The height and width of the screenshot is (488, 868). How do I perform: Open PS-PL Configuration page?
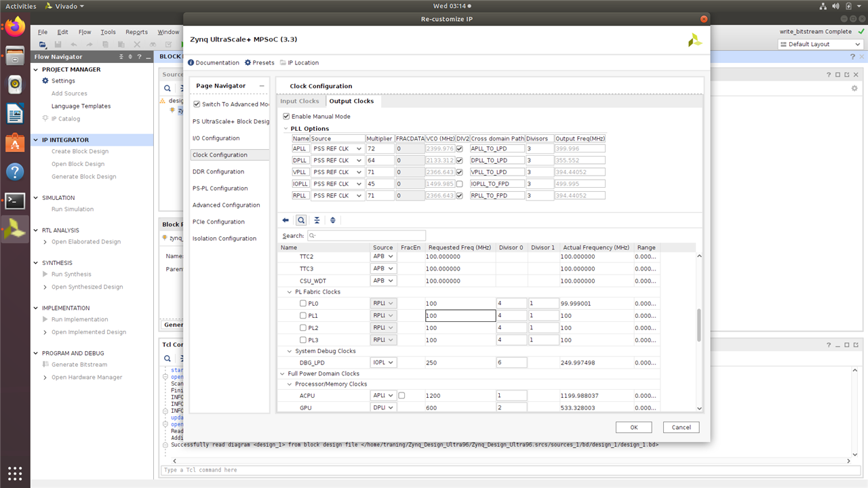[x=220, y=188]
